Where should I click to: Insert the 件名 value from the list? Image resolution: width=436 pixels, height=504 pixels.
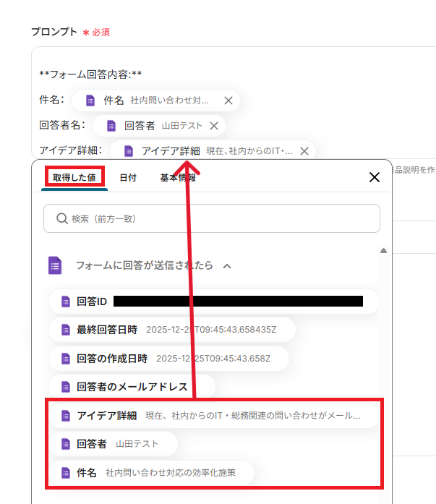click(x=151, y=473)
